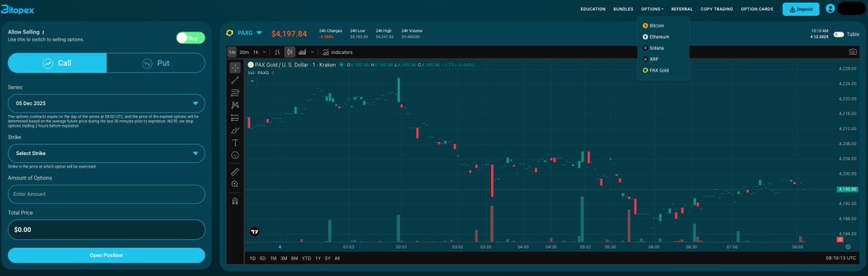Click the Enter Amount input field
Screen dimensions: 868x276
tap(106, 194)
